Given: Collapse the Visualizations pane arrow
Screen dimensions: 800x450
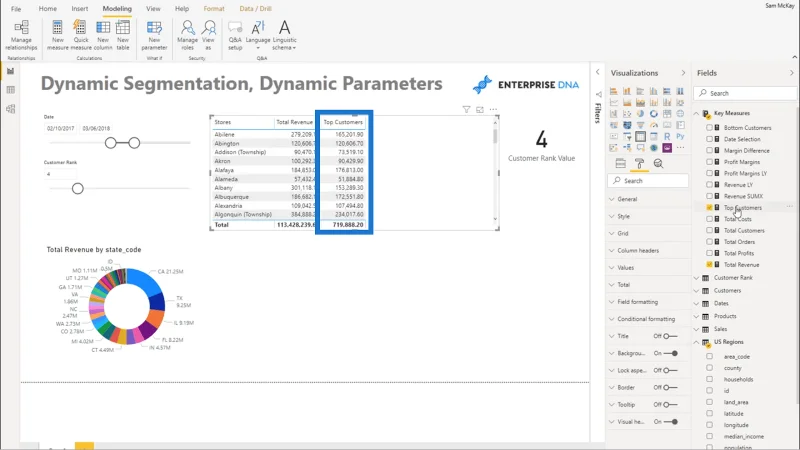Looking at the screenshot, I should (x=683, y=73).
